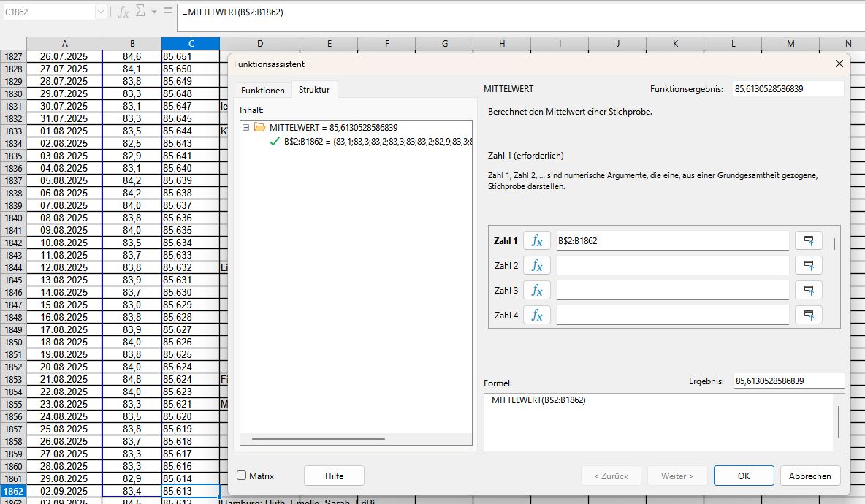The height and width of the screenshot is (504, 865).
Task: Open Function Wizard fx icon in formula bar
Action: coord(123,12)
